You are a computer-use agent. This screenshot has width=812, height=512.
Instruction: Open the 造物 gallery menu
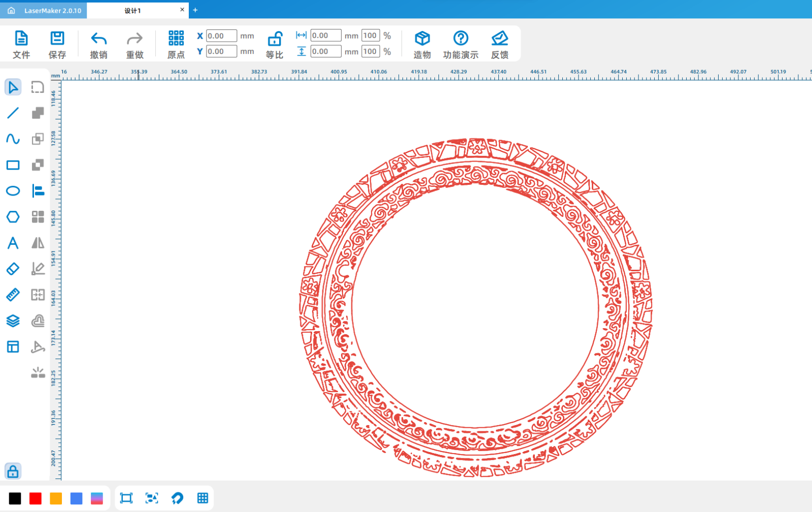[x=422, y=44]
